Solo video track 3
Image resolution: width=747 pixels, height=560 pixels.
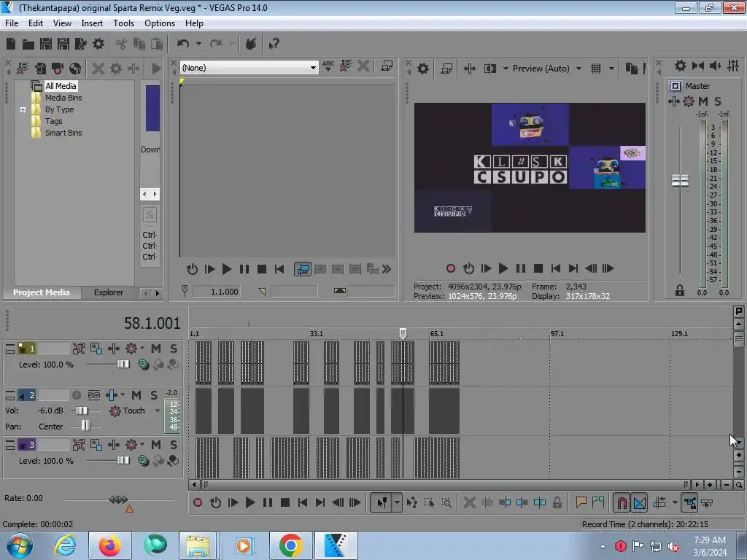(x=174, y=445)
